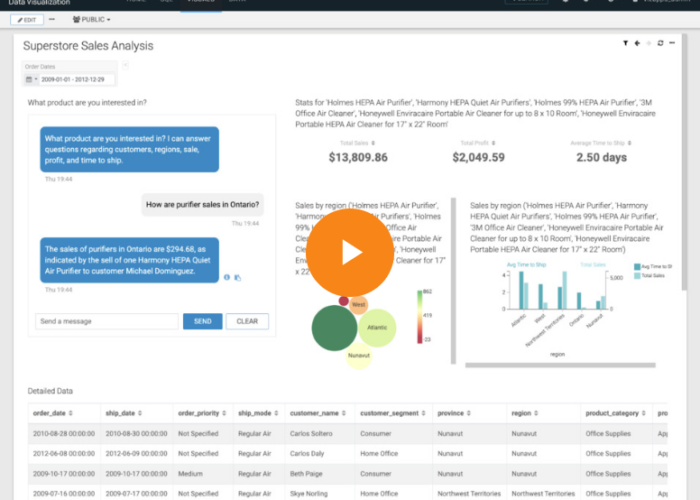
Task: Sort the table by customer_segment
Action: pos(423,413)
